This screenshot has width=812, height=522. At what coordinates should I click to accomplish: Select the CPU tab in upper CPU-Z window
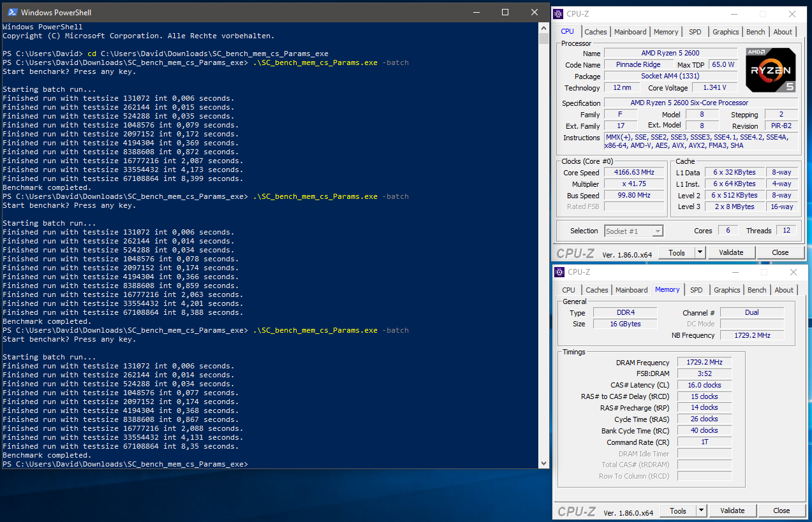[x=568, y=31]
